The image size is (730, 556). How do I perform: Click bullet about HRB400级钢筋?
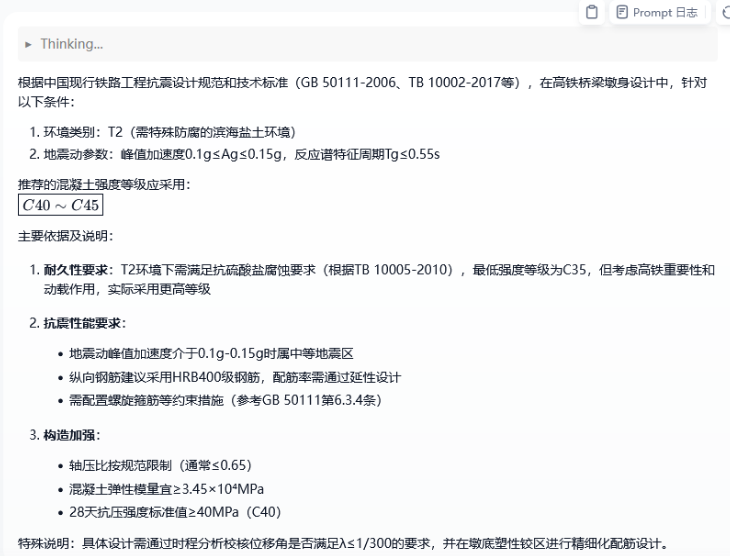pos(235,377)
